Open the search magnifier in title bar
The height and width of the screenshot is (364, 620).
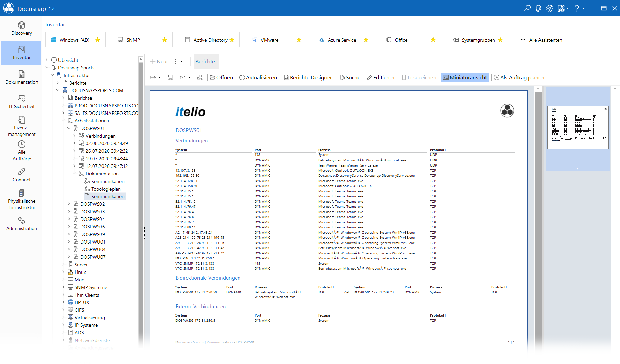tap(527, 8)
